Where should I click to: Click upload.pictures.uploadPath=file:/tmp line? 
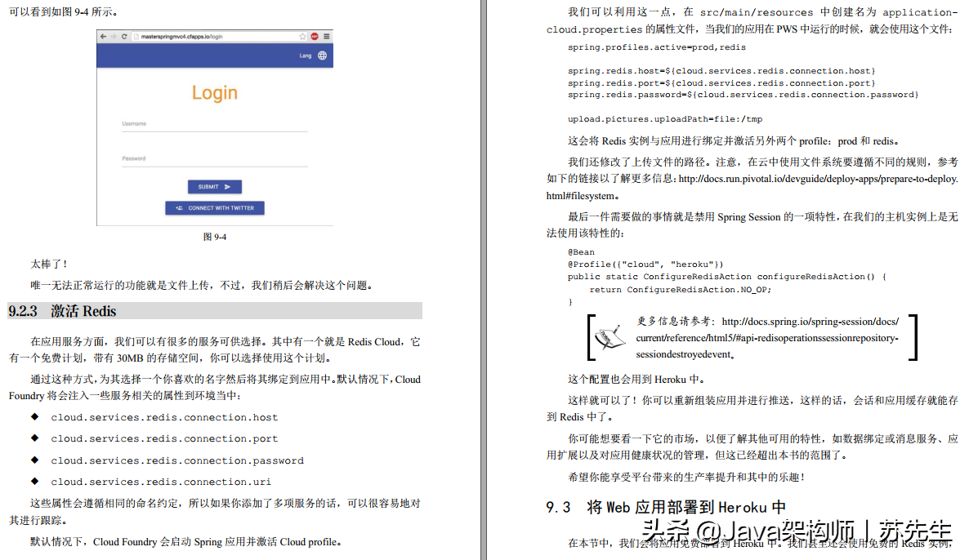[665, 119]
